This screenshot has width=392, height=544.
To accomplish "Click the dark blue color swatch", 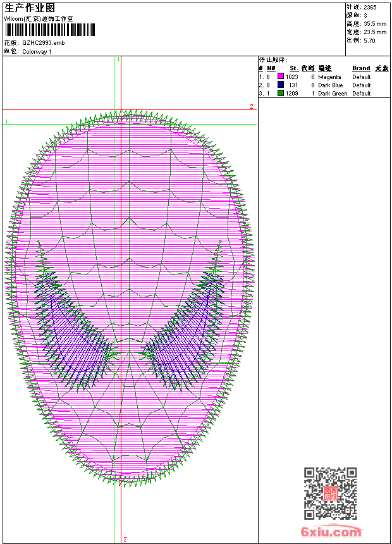I will [281, 85].
